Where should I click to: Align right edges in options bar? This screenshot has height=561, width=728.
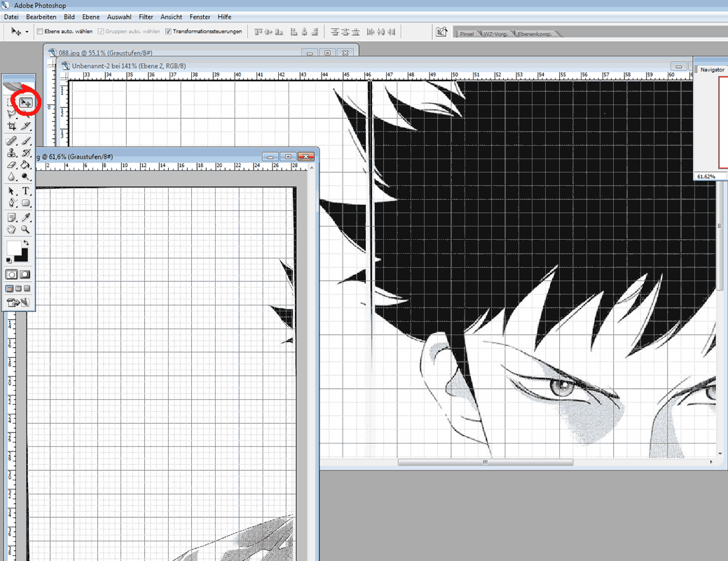pyautogui.click(x=315, y=32)
